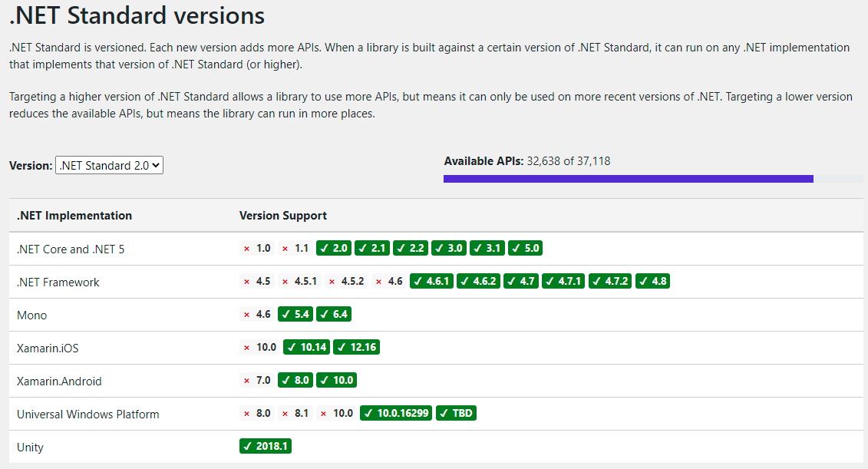Viewport: 868px width, 469px height.
Task: Click the Xamarin.iOS 10.14 supported badge
Action: 307,347
